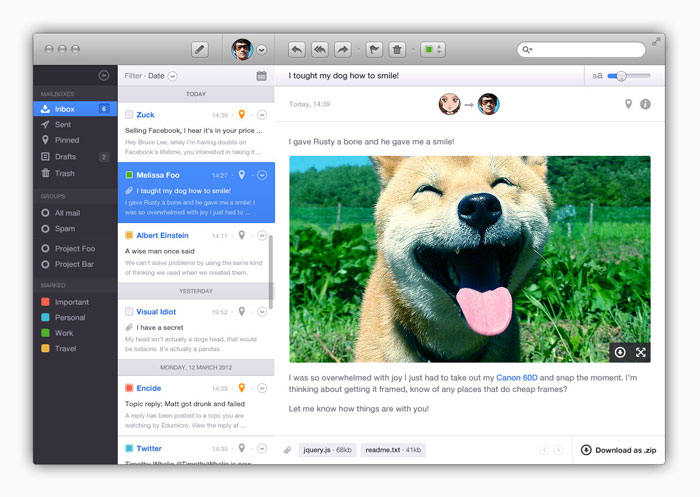Open the Trash mailbox
This screenshot has height=497, width=700.
click(x=75, y=173)
